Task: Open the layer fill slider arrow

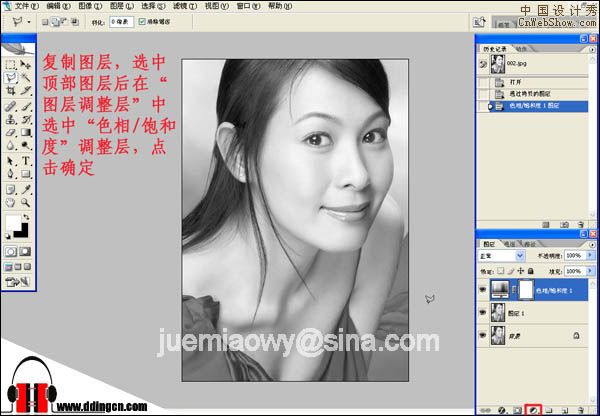Action: pyautogui.click(x=589, y=271)
